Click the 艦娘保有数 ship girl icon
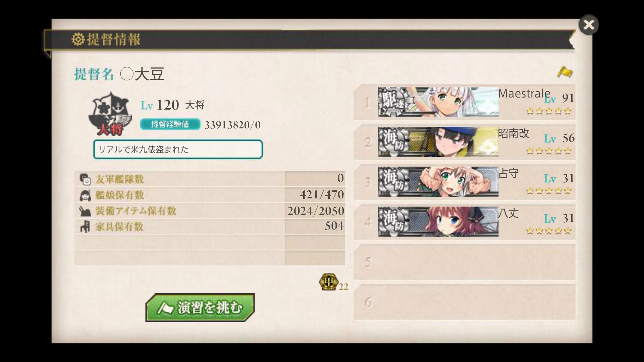The width and height of the screenshot is (644, 362). [85, 195]
